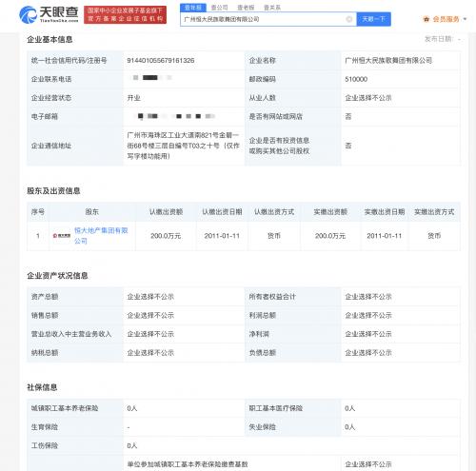The image size is (476, 471).
Task: Select the highlighted 查年报 search tab
Action: click(193, 8)
